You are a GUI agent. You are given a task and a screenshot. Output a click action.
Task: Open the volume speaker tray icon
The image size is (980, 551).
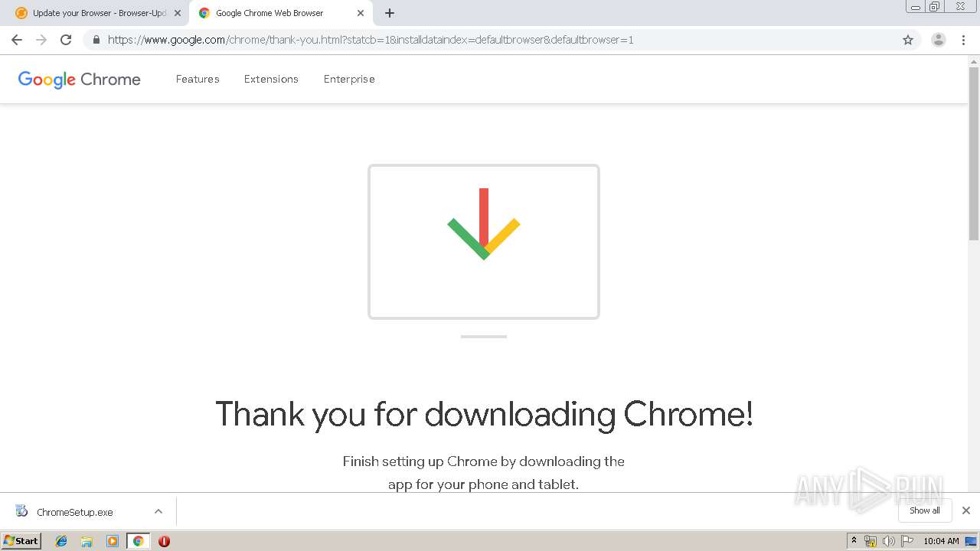click(889, 541)
